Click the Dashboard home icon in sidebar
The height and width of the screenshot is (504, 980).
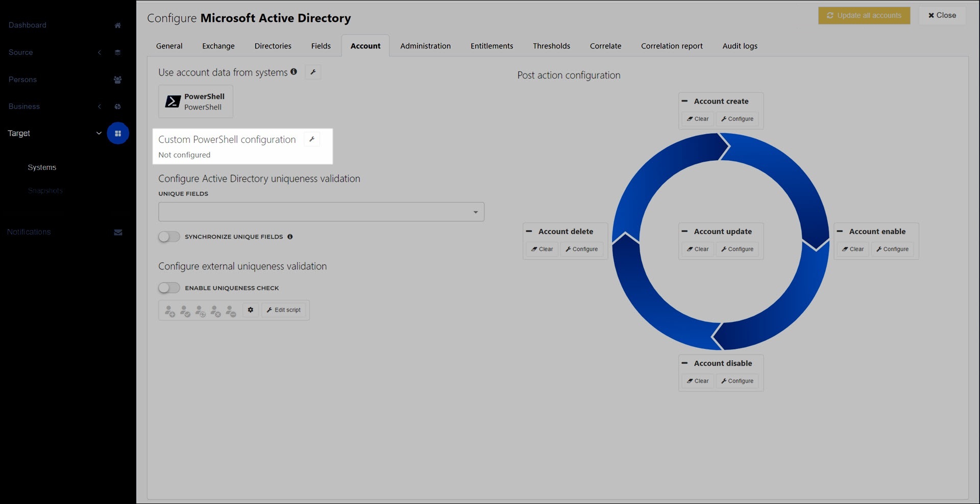coord(117,26)
